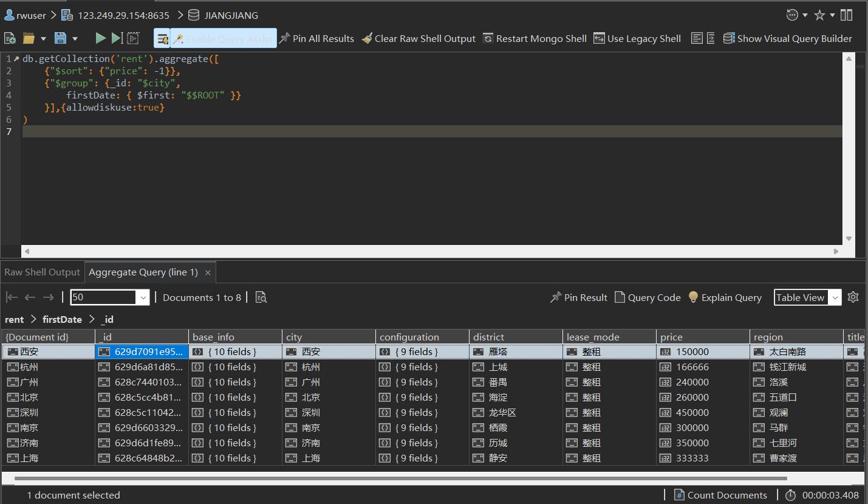Click the JIANGJIANG database breadcrumb
This screenshot has width=868, height=504.
pyautogui.click(x=223, y=15)
